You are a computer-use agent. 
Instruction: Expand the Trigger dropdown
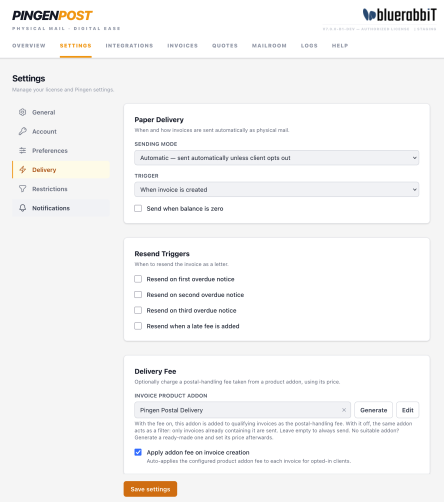click(277, 189)
